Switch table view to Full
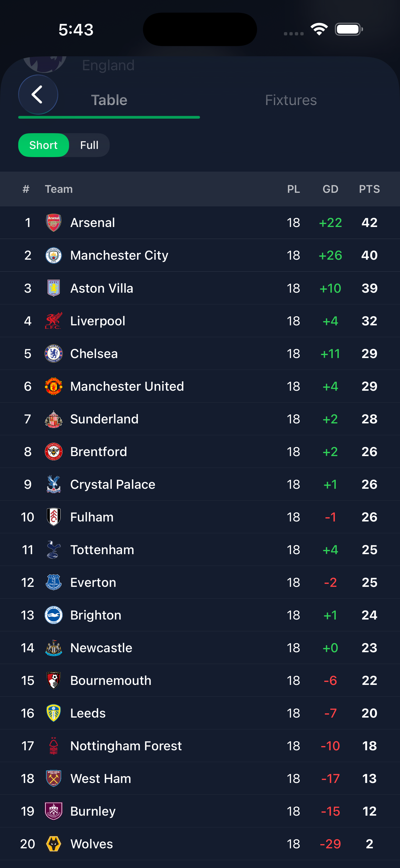Viewport: 400px width, 868px height. pos(89,145)
